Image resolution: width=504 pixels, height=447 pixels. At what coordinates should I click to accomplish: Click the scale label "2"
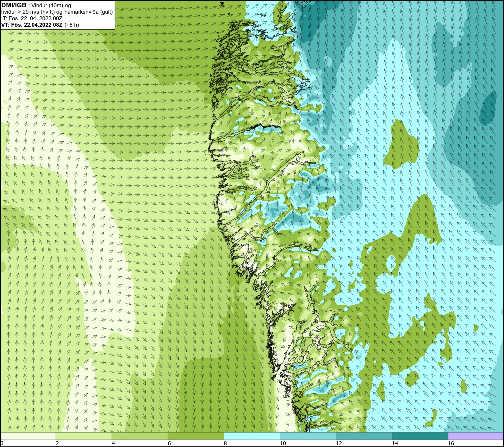point(57,444)
